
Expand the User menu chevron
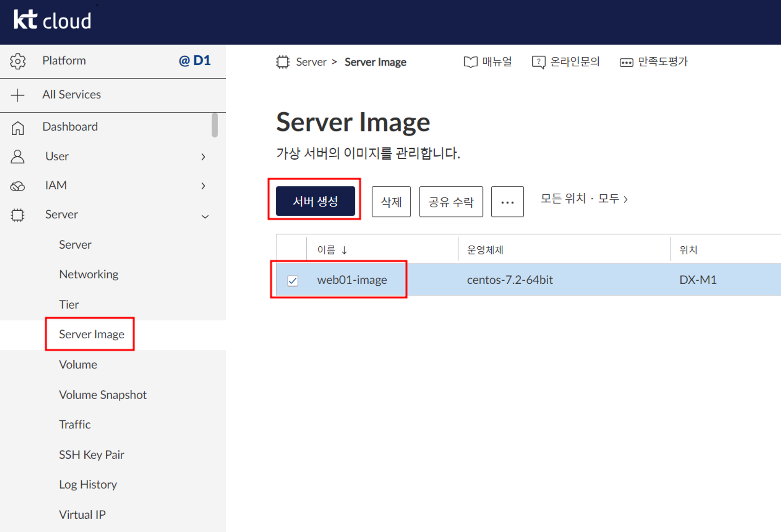[x=203, y=157]
